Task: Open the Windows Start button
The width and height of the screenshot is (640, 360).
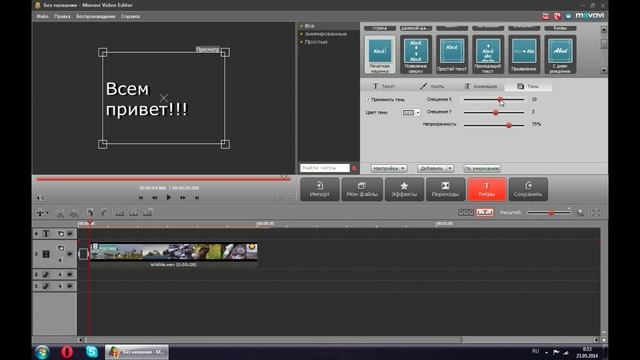Action: [42, 352]
